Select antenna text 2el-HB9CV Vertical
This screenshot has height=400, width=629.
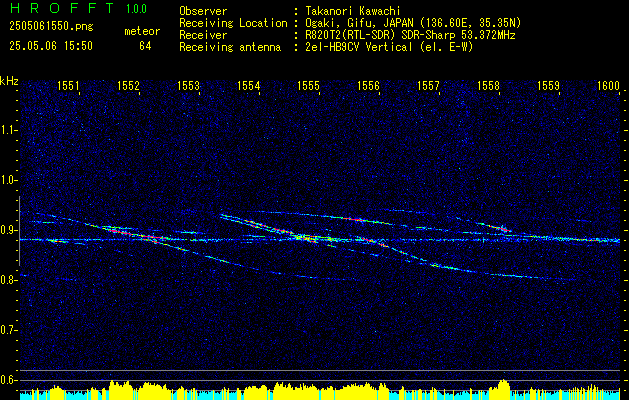tap(359, 47)
